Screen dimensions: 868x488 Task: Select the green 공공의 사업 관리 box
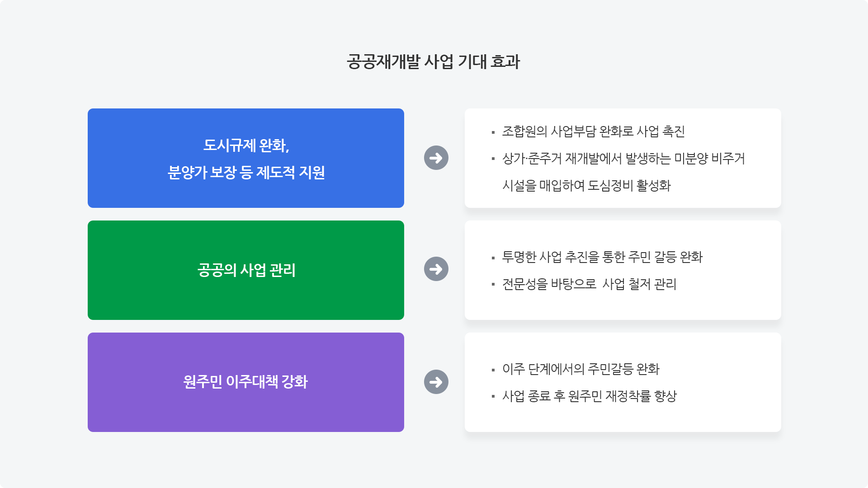click(246, 270)
